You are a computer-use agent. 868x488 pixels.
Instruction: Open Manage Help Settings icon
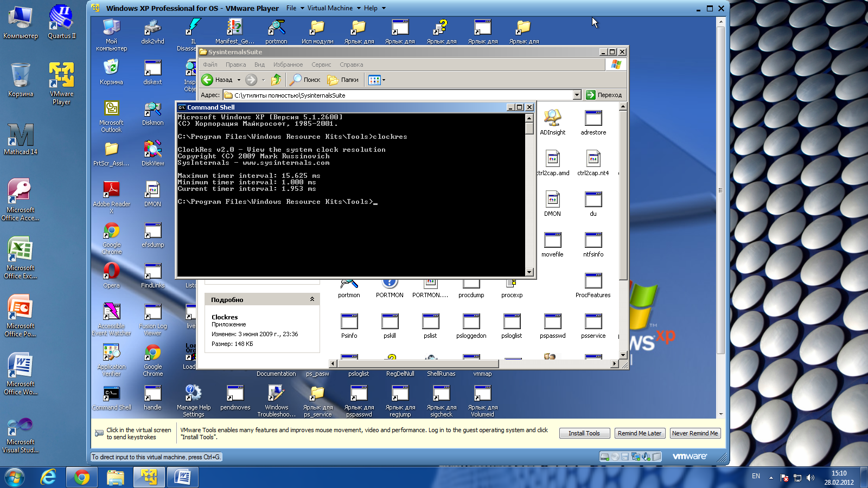[193, 400]
